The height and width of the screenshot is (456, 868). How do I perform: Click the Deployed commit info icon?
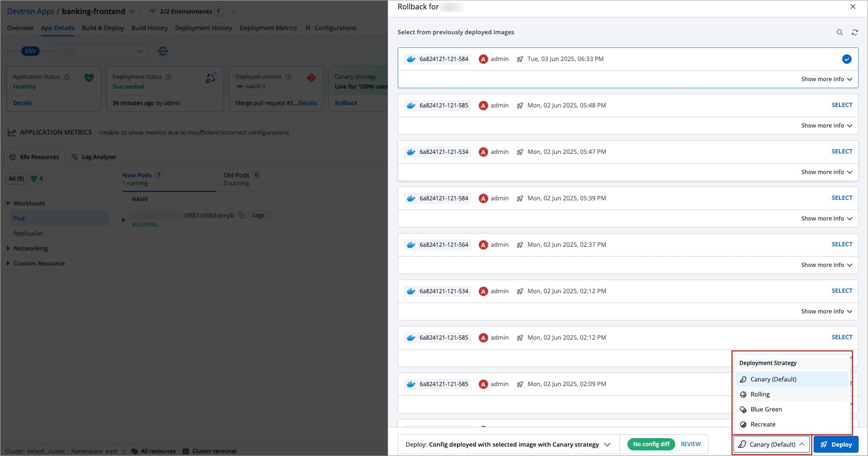tap(288, 77)
